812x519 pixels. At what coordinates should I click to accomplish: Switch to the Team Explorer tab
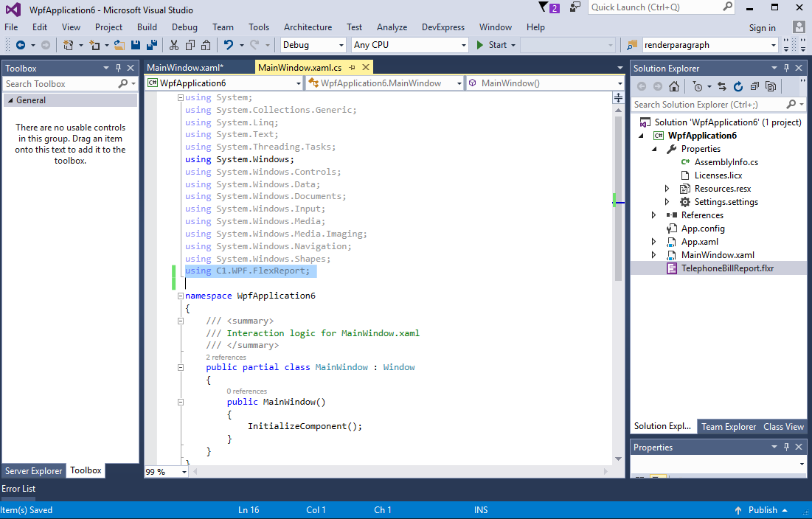pos(729,426)
